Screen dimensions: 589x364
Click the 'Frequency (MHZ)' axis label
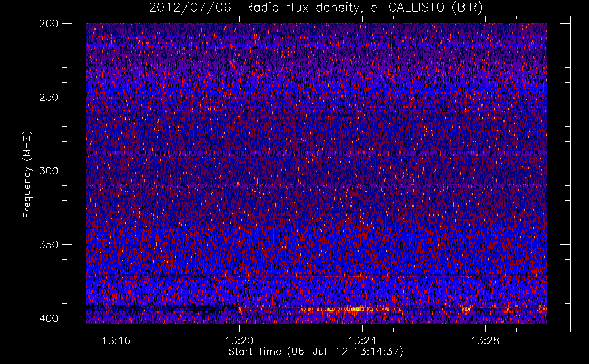pos(27,175)
